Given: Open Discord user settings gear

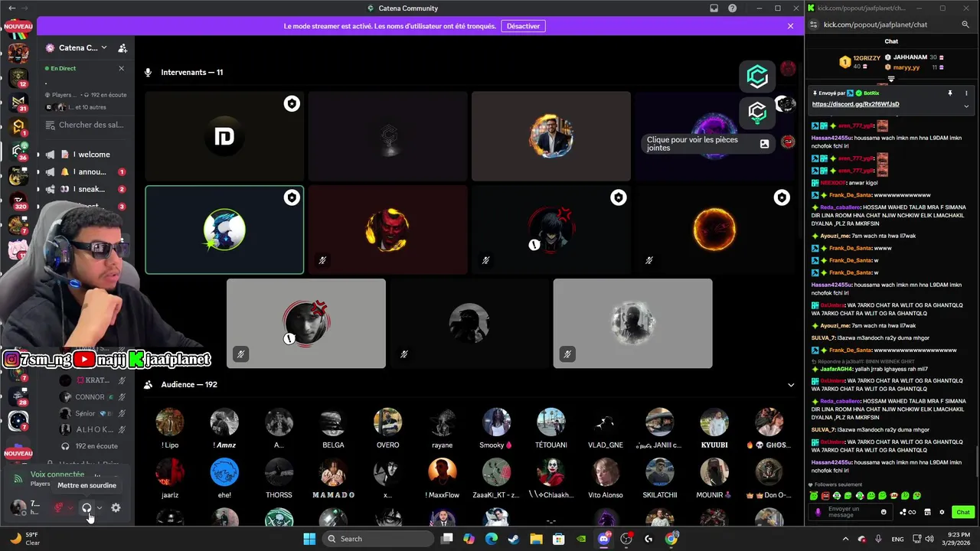Looking at the screenshot, I should pos(116,507).
